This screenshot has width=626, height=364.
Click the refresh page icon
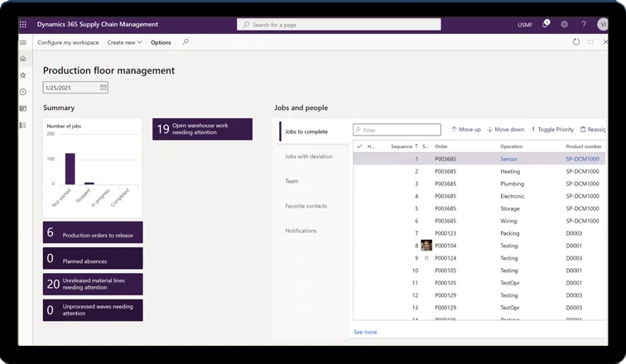pyautogui.click(x=576, y=42)
